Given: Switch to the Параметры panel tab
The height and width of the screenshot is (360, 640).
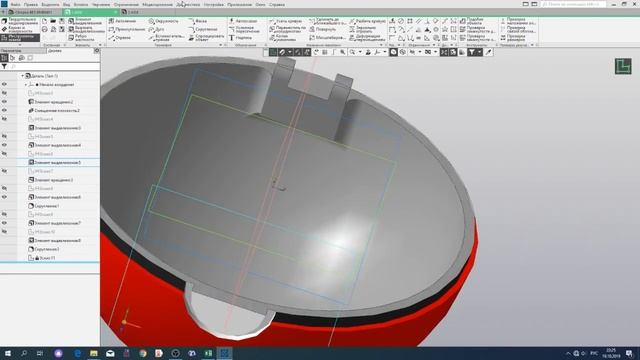Looking at the screenshot, I should 11,51.
